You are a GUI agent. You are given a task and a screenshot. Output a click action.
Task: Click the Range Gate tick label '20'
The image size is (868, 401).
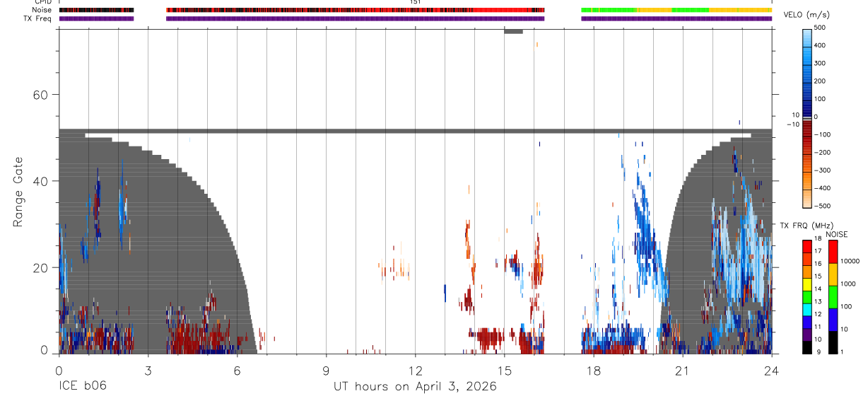pyautogui.click(x=40, y=267)
